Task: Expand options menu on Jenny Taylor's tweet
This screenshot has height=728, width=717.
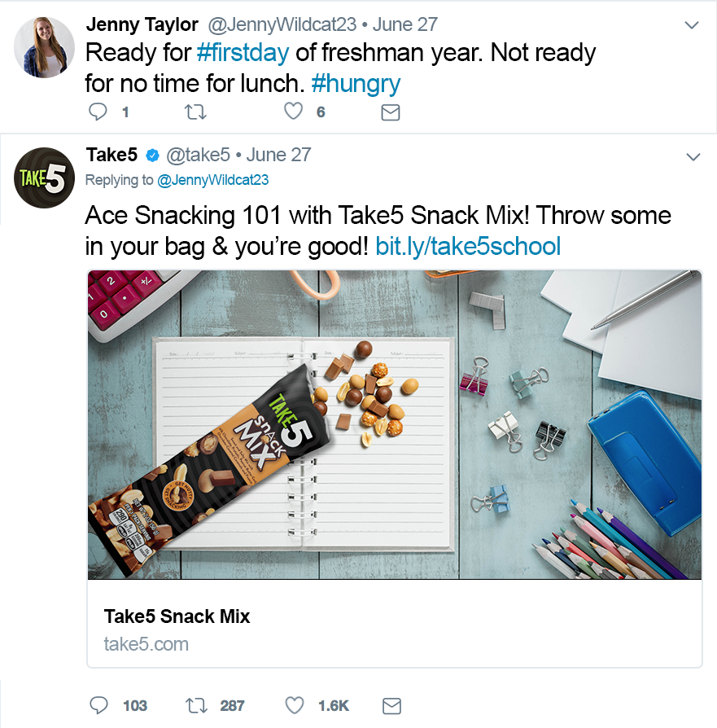Action: pos(692,25)
